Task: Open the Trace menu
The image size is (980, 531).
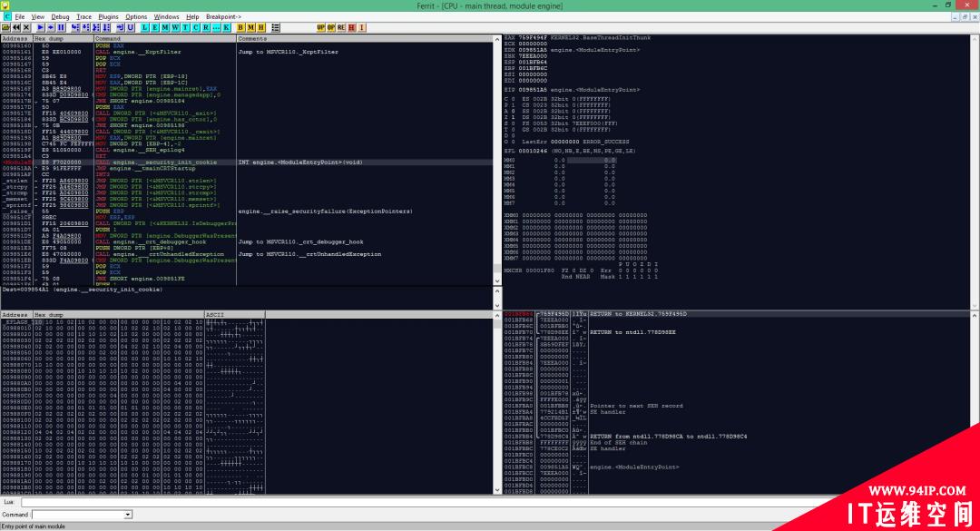Action: pos(83,17)
